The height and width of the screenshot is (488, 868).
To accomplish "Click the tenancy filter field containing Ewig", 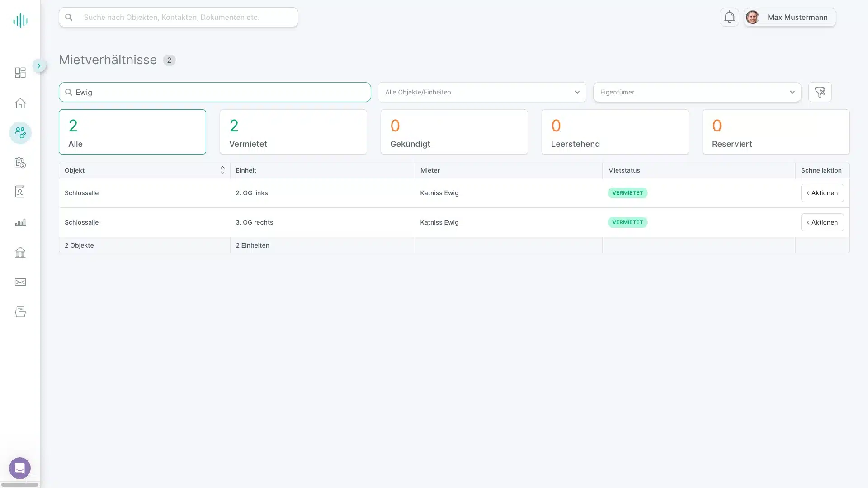I will pos(215,92).
